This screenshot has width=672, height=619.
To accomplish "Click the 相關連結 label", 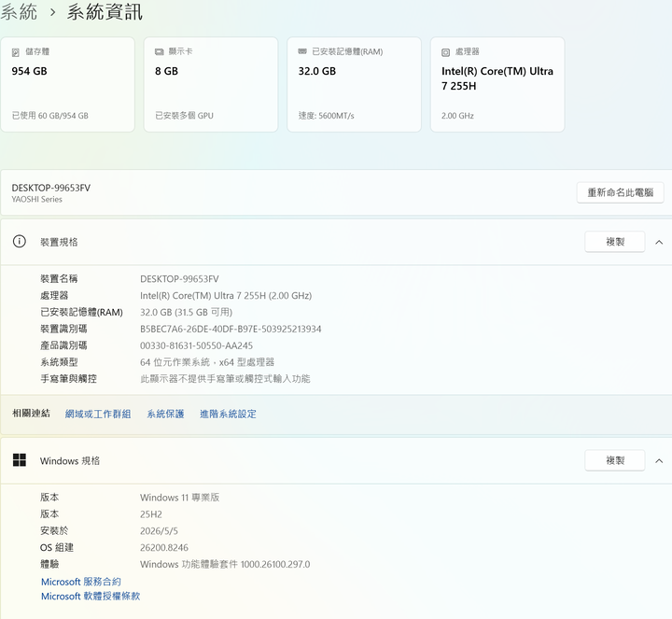I will pyautogui.click(x=31, y=414).
